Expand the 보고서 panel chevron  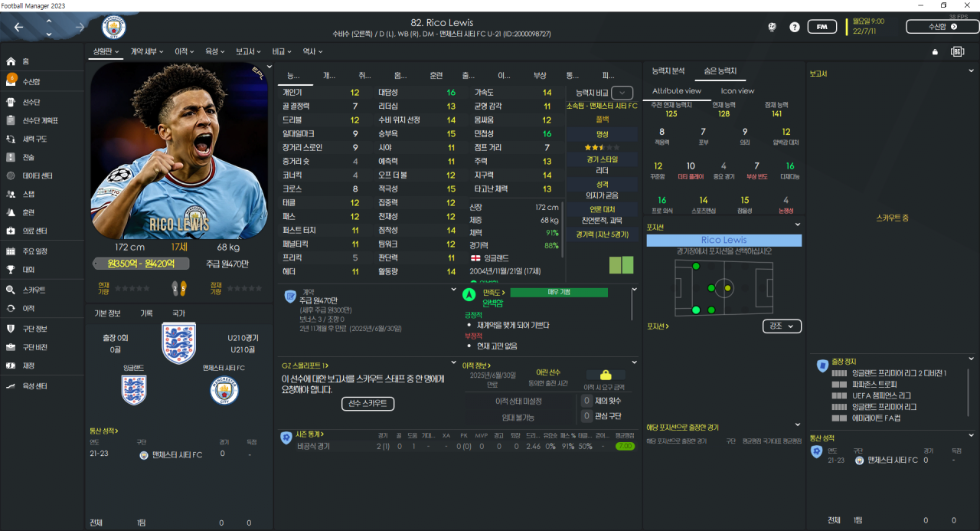973,70
